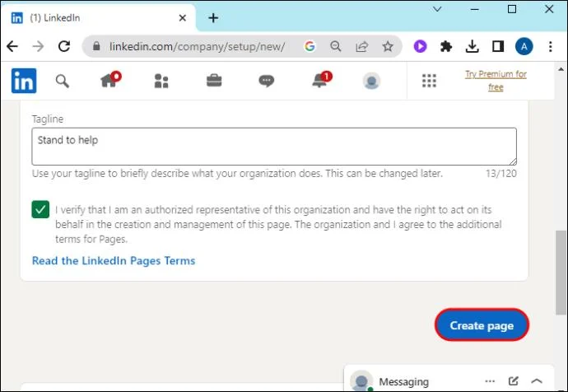This screenshot has width=568, height=392.
Task: Toggle the browser side panel
Action: point(498,46)
